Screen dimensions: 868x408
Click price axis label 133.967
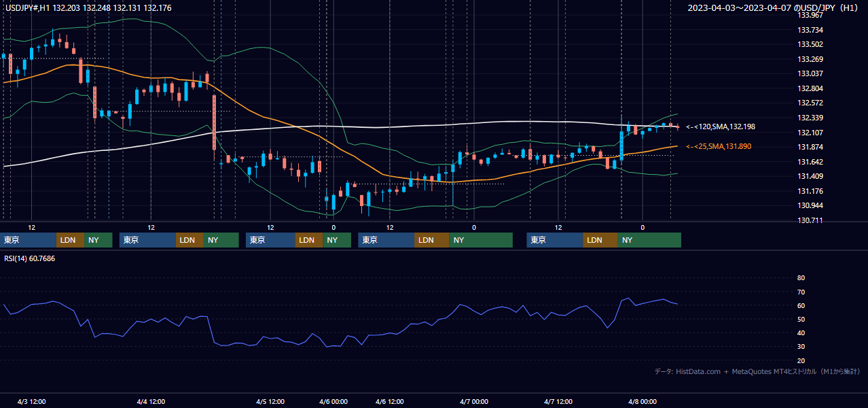point(810,15)
